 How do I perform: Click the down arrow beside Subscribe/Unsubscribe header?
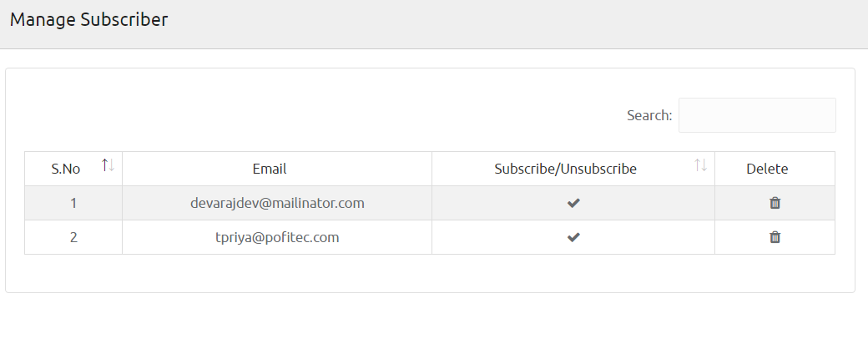(704, 165)
